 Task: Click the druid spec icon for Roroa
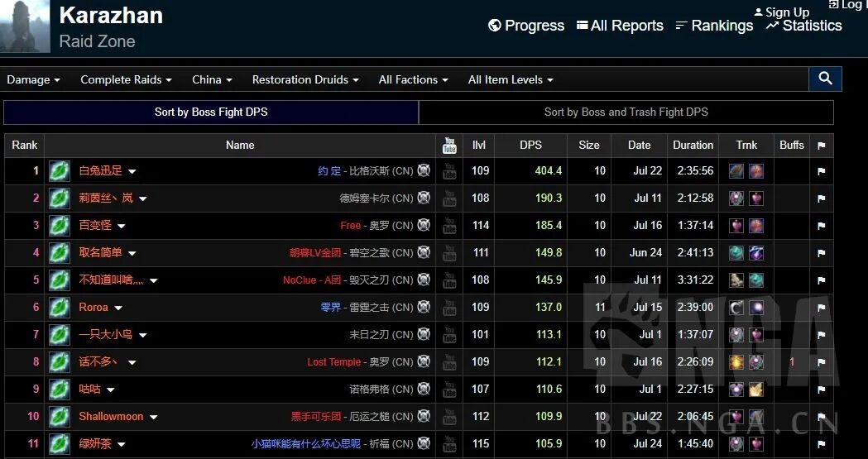coord(60,308)
